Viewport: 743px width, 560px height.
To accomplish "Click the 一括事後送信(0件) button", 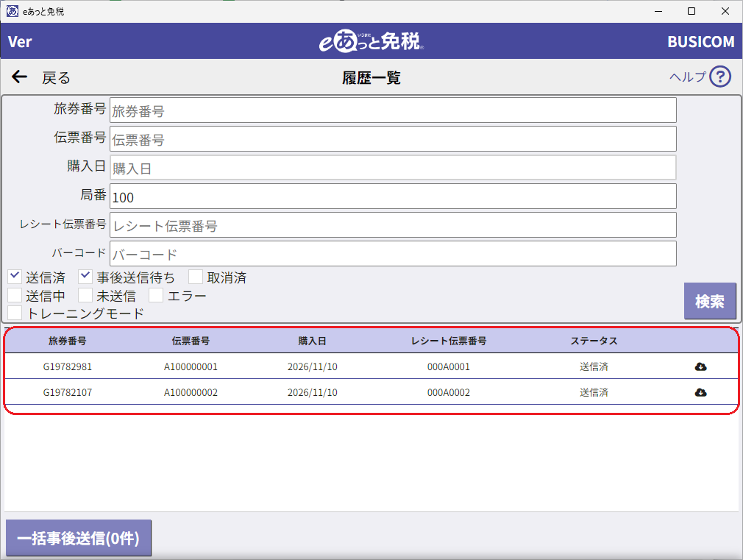I will (x=79, y=538).
